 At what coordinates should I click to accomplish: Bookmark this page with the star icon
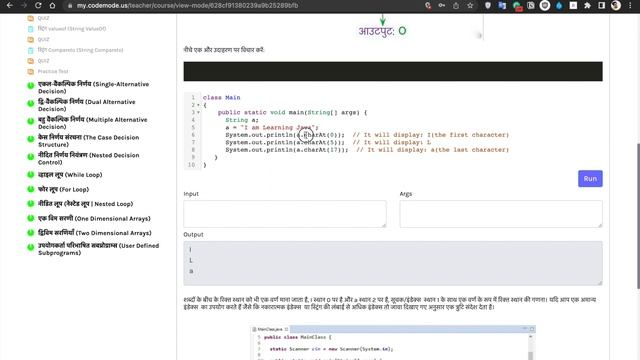(x=470, y=6)
